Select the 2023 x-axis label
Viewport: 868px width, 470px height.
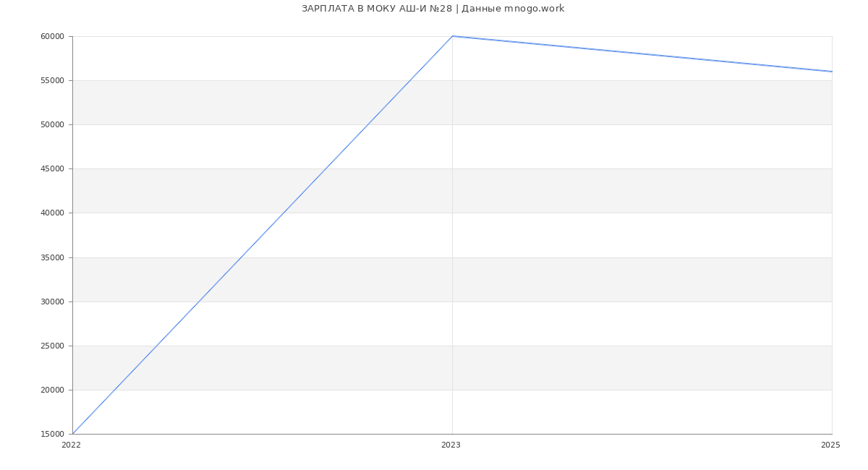point(451,445)
